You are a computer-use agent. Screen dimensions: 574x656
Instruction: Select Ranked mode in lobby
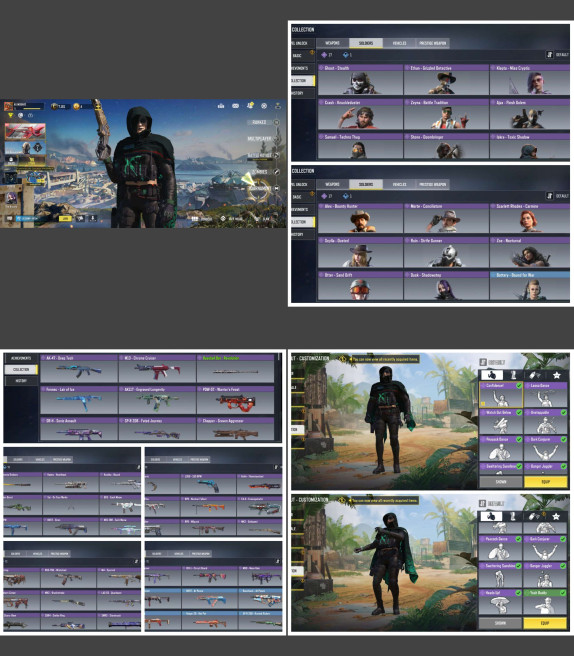[259, 122]
